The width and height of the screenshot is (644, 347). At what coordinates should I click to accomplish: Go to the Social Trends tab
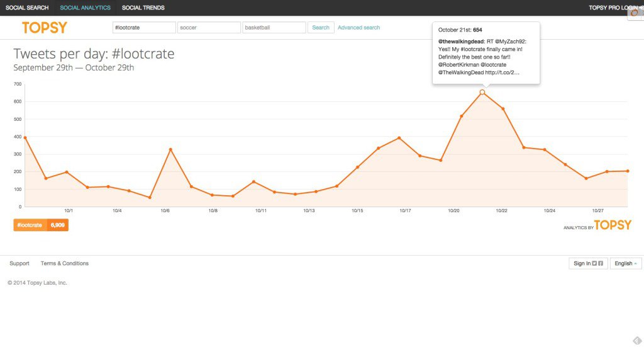point(143,8)
